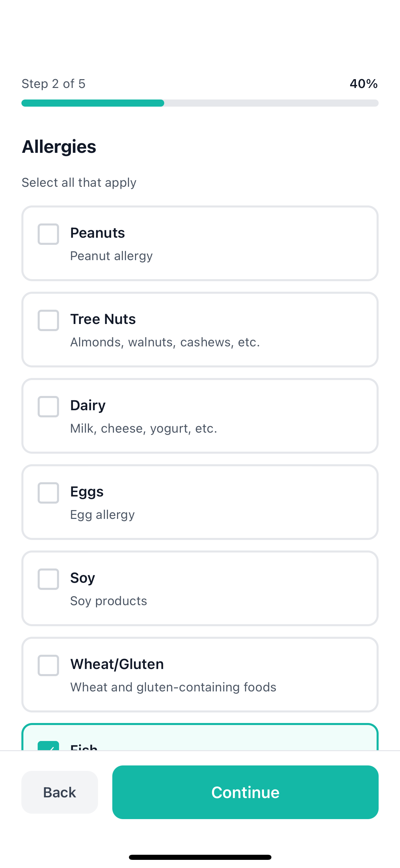Uncheck the selected Fish checkbox

click(x=48, y=746)
